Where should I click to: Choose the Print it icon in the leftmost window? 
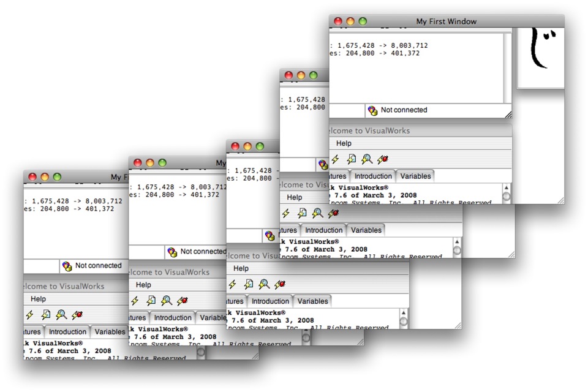point(46,315)
